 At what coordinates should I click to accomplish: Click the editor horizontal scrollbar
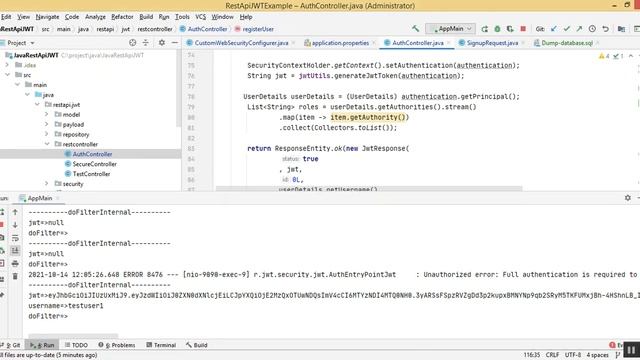[x=369, y=189]
